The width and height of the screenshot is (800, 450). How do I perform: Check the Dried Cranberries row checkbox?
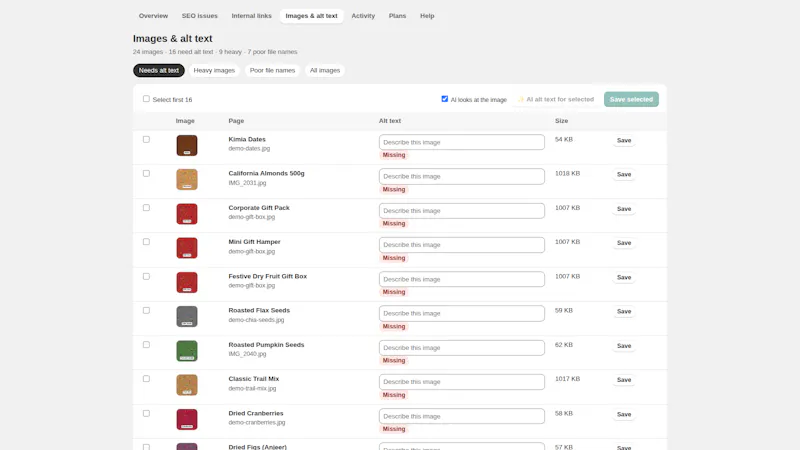pos(146,413)
